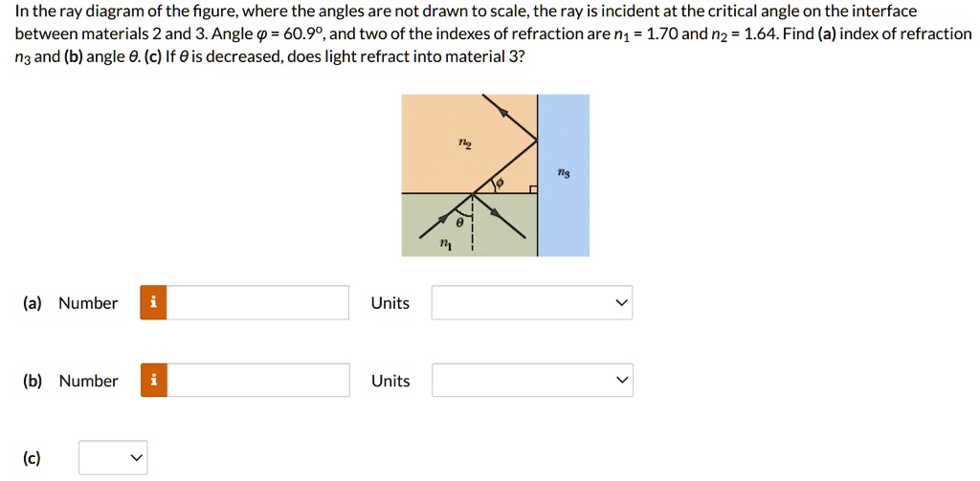The width and height of the screenshot is (980, 481).
Task: Click the "Units" label in part (a)
Action: point(390,303)
